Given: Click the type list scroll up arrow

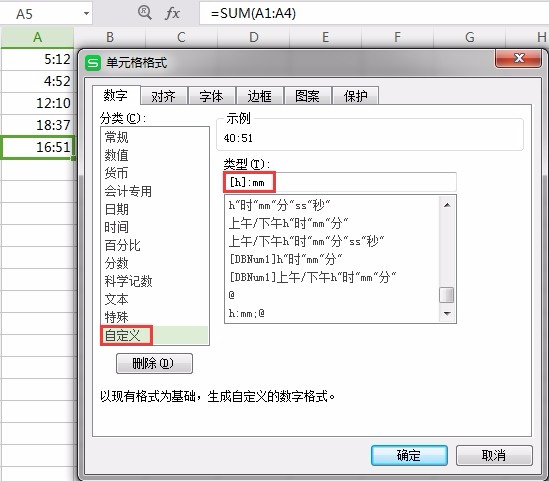Looking at the screenshot, I should coord(447,205).
